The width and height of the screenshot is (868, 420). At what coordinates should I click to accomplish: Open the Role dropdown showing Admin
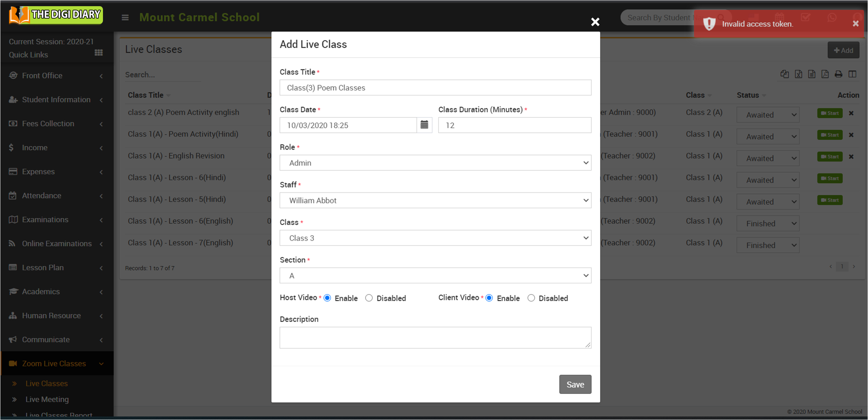435,163
